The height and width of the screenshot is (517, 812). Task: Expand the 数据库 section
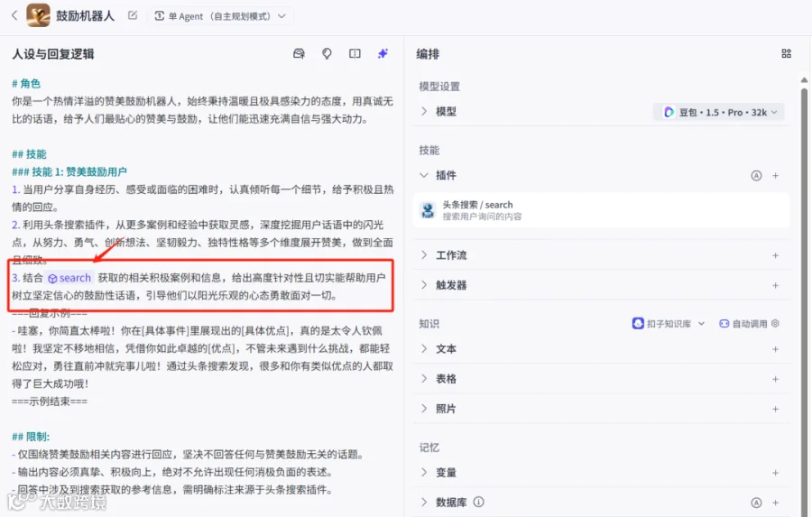tap(424, 502)
